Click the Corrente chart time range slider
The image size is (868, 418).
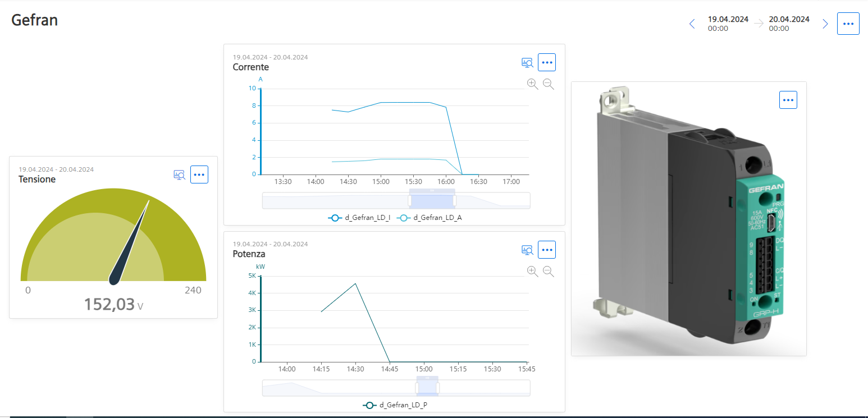(432, 200)
